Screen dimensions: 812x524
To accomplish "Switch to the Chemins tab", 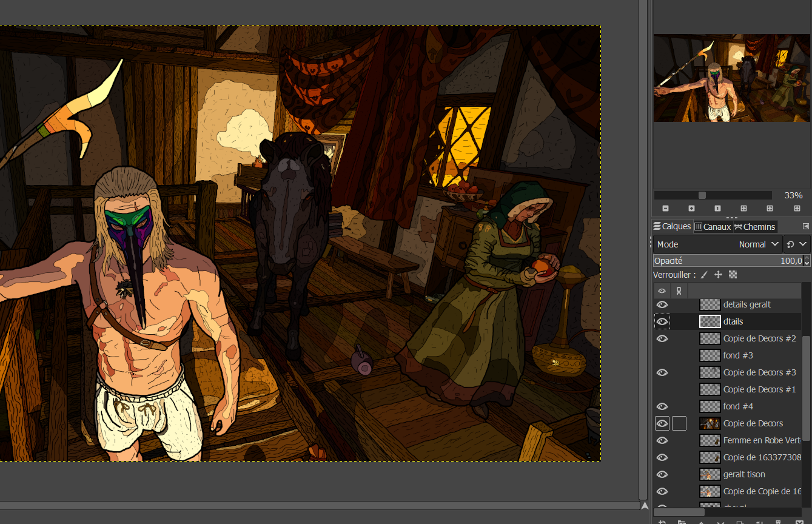I will pos(755,226).
